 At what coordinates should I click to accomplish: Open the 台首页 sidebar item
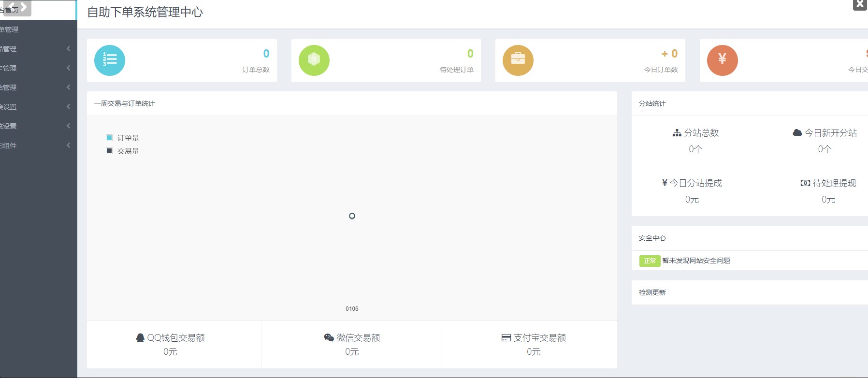point(38,10)
